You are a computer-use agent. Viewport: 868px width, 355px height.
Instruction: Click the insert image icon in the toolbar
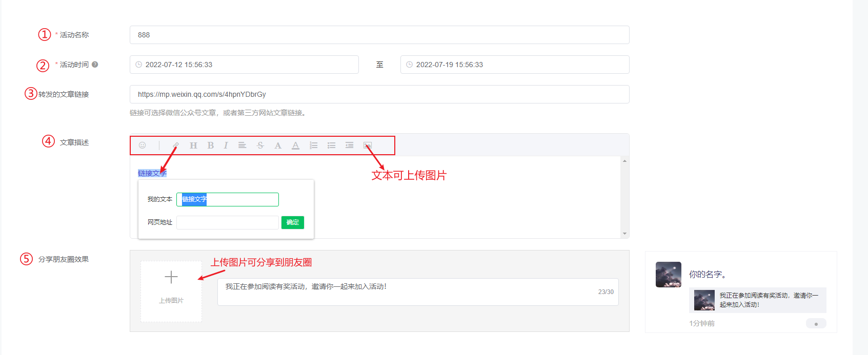368,145
